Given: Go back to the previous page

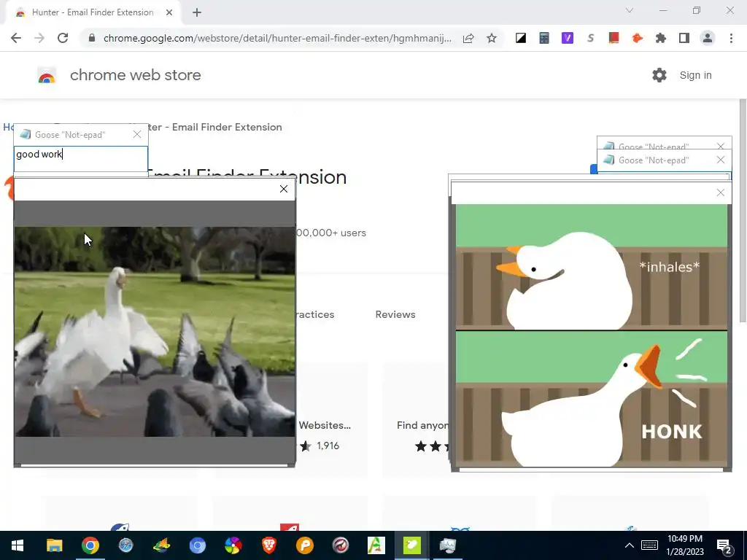Looking at the screenshot, I should (x=16, y=38).
